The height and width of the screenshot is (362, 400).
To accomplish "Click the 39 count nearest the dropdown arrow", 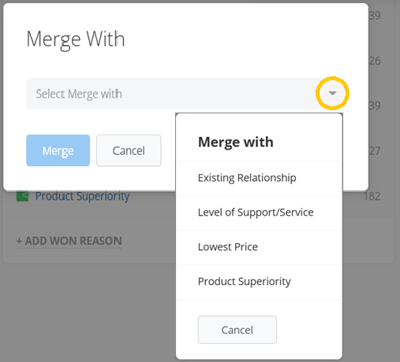I will coord(375,106).
